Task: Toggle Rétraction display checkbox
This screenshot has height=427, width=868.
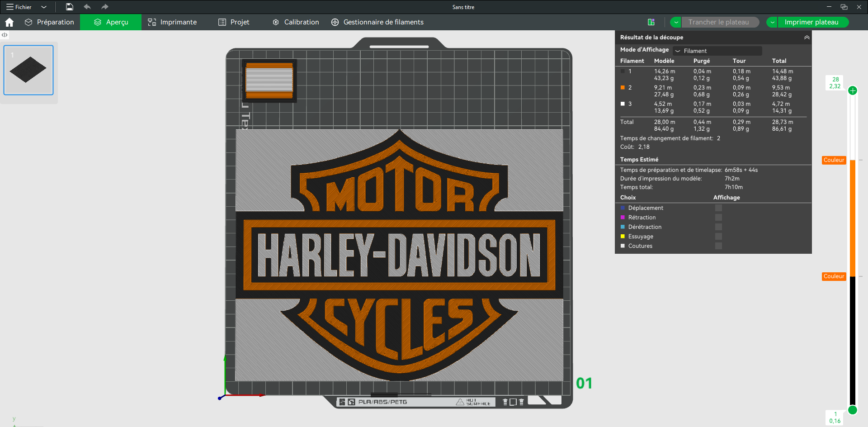Action: pyautogui.click(x=718, y=218)
